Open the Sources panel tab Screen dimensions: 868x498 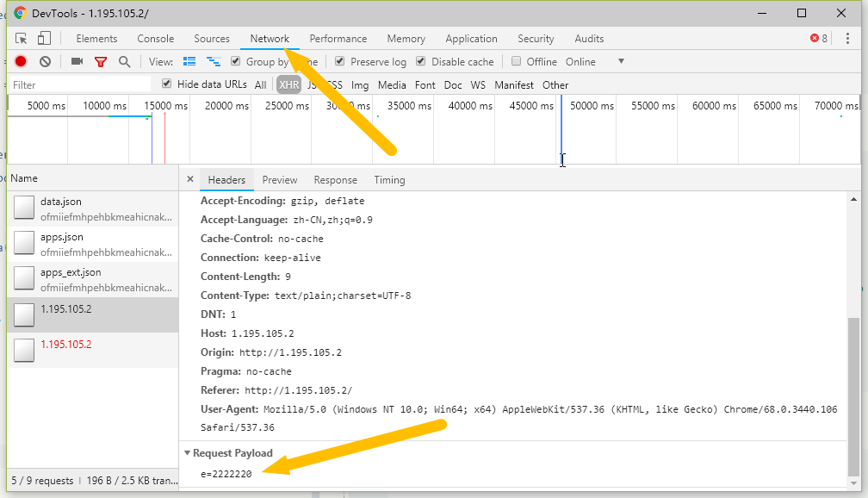point(212,38)
